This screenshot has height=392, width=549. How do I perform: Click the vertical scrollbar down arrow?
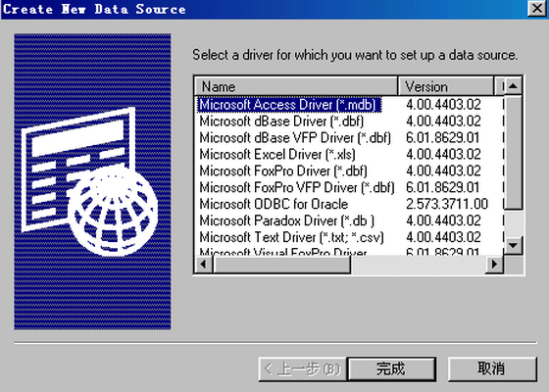tap(513, 245)
